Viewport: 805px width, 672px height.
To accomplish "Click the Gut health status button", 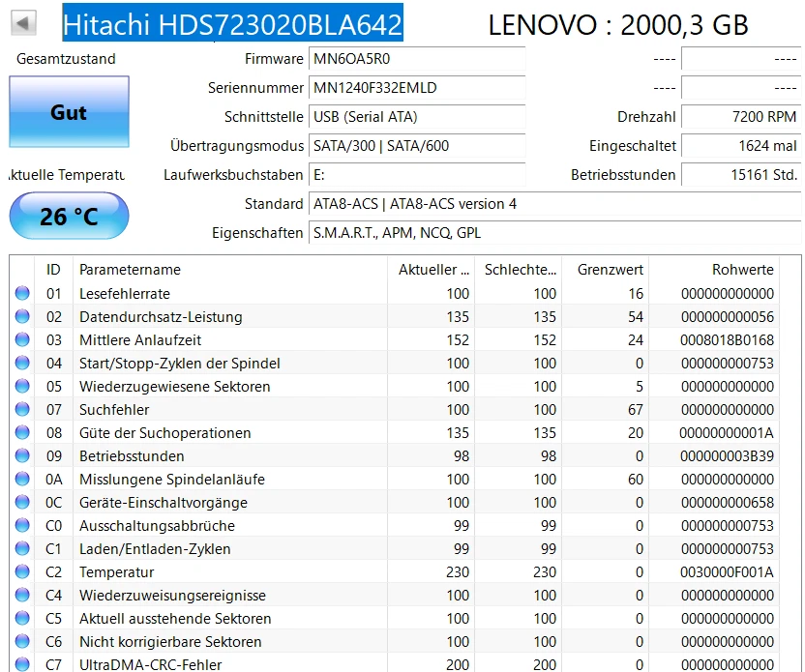I will point(69,112).
